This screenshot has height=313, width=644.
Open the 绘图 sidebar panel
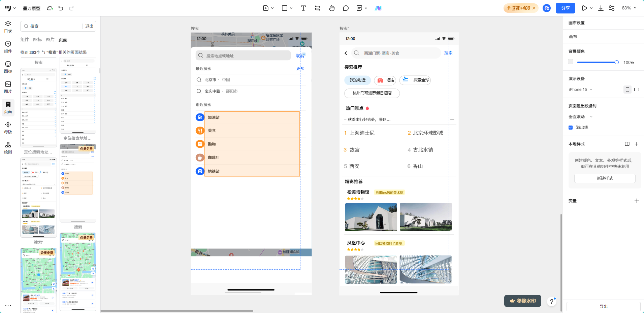8,148
